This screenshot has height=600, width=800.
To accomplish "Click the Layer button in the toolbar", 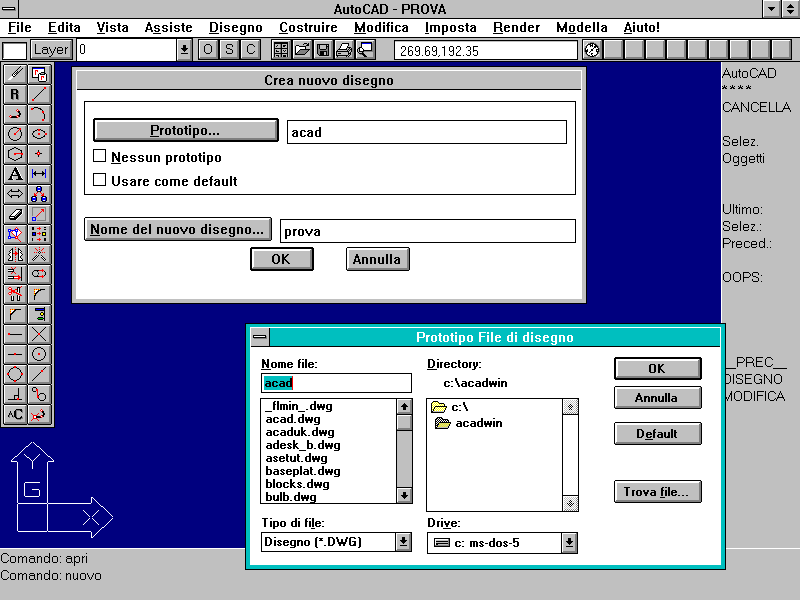I will pyautogui.click(x=51, y=50).
